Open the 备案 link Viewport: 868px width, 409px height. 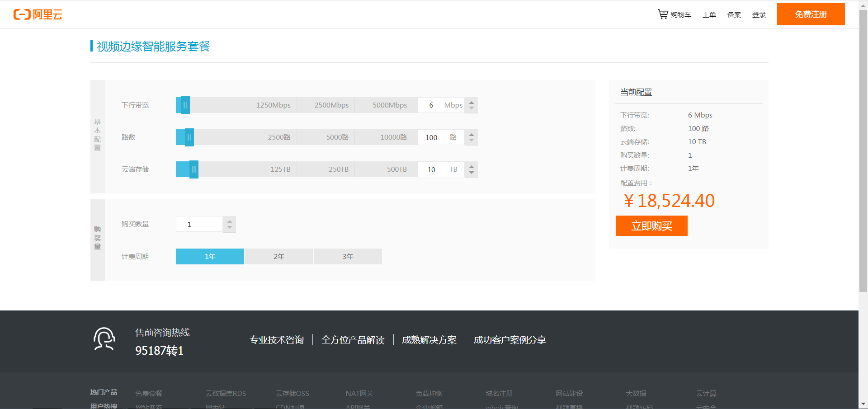point(734,14)
